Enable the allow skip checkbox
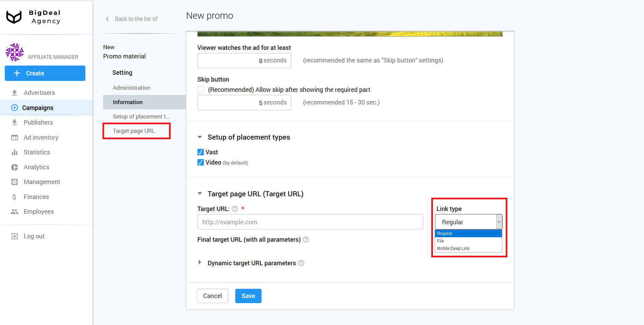The image size is (644, 325). coord(201,90)
